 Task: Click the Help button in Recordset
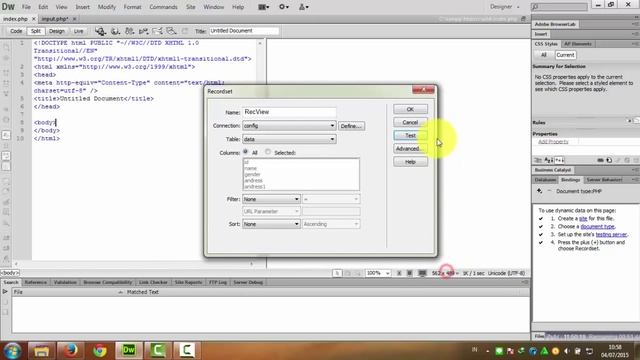coord(410,162)
